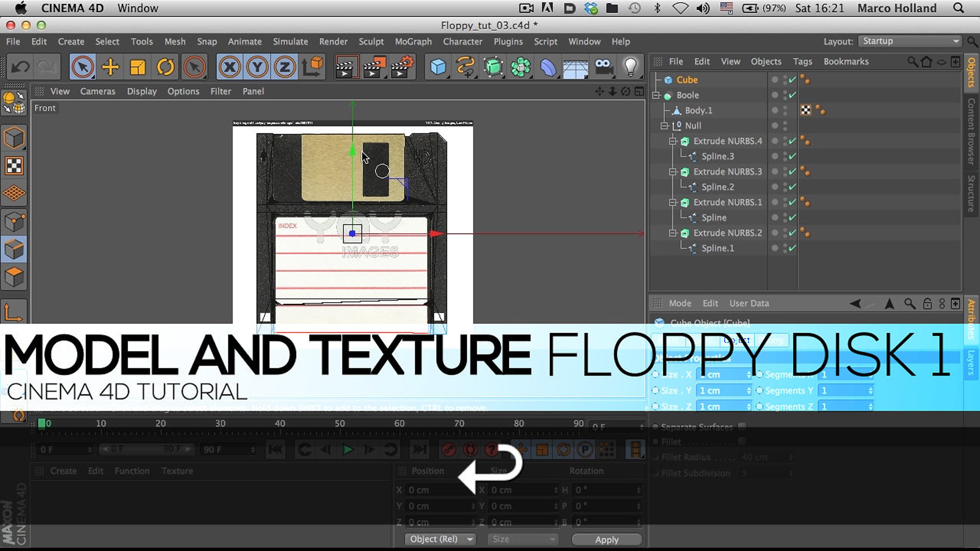980x551 pixels.
Task: Open the spline pen tools
Action: (x=466, y=67)
